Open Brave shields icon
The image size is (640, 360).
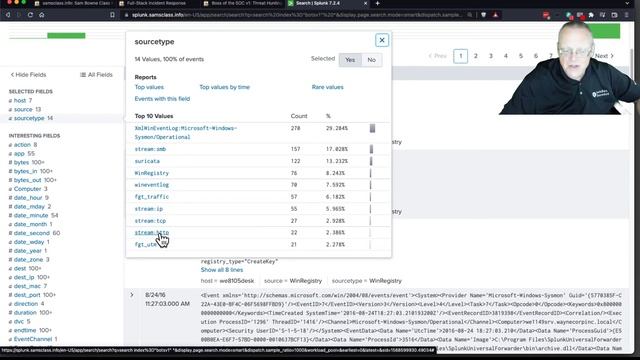click(484, 15)
